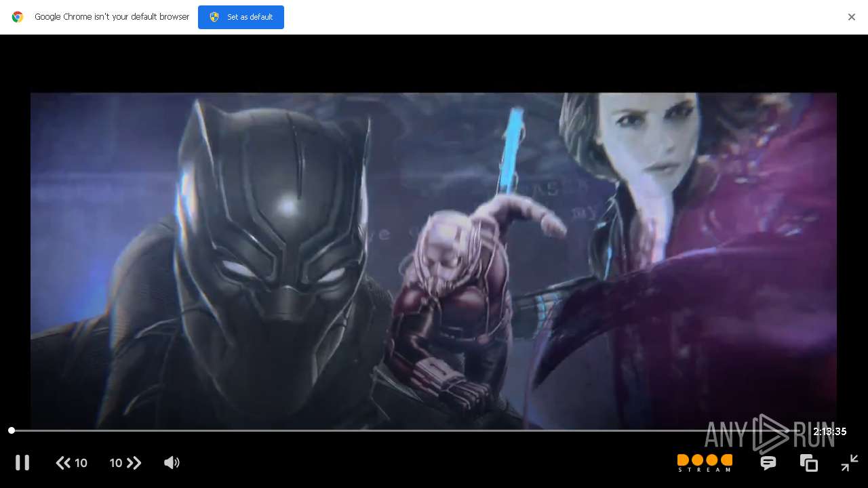Click Set as default button
This screenshot has width=868, height=488.
pos(241,17)
